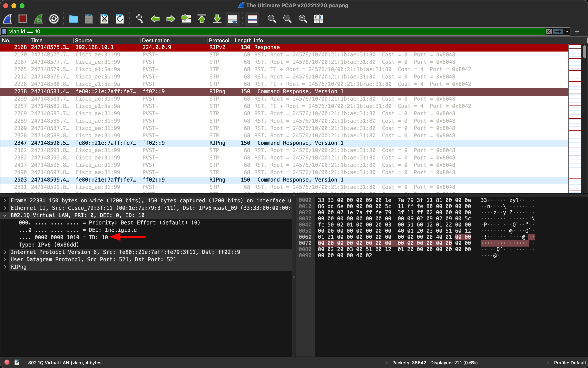Start capturing packets with the shark fin icon
The width and height of the screenshot is (588, 368).
(x=8, y=19)
